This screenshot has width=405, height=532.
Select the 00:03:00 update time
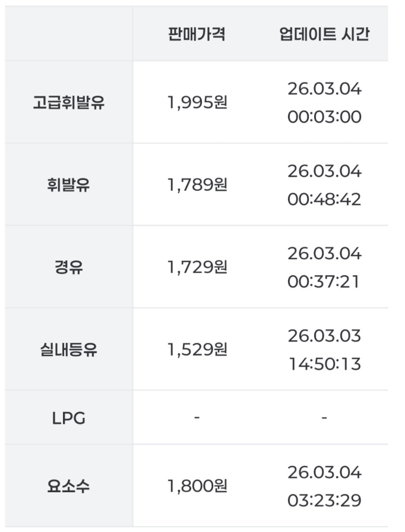pos(324,117)
